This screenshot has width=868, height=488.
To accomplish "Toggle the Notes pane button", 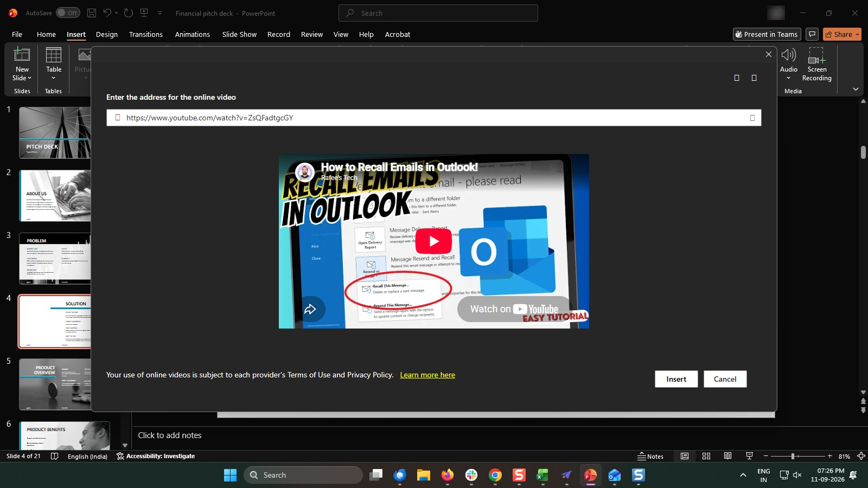I will pos(650,457).
